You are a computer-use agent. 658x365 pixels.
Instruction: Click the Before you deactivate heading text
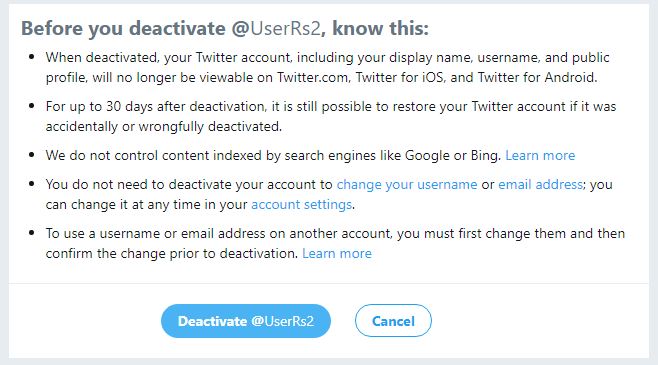tap(123, 29)
